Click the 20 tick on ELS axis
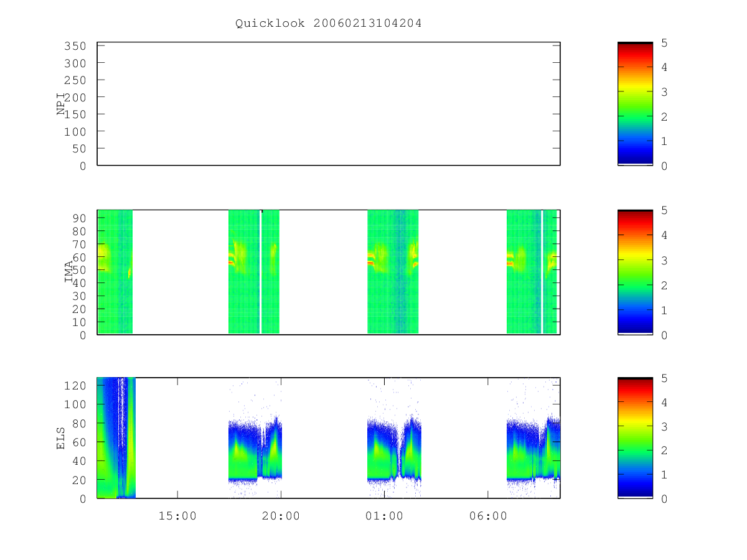The height and width of the screenshot is (560, 747). pyautogui.click(x=78, y=480)
